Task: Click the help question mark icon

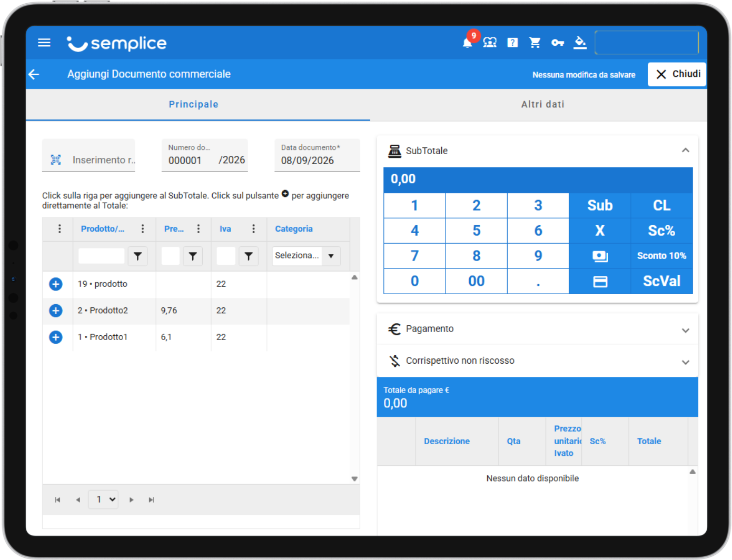Action: (x=512, y=43)
